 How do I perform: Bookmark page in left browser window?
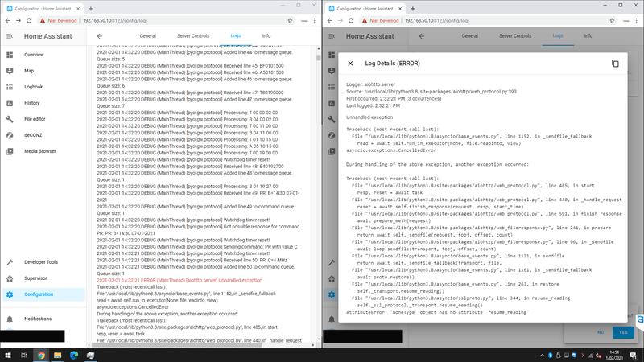[x=290, y=21]
